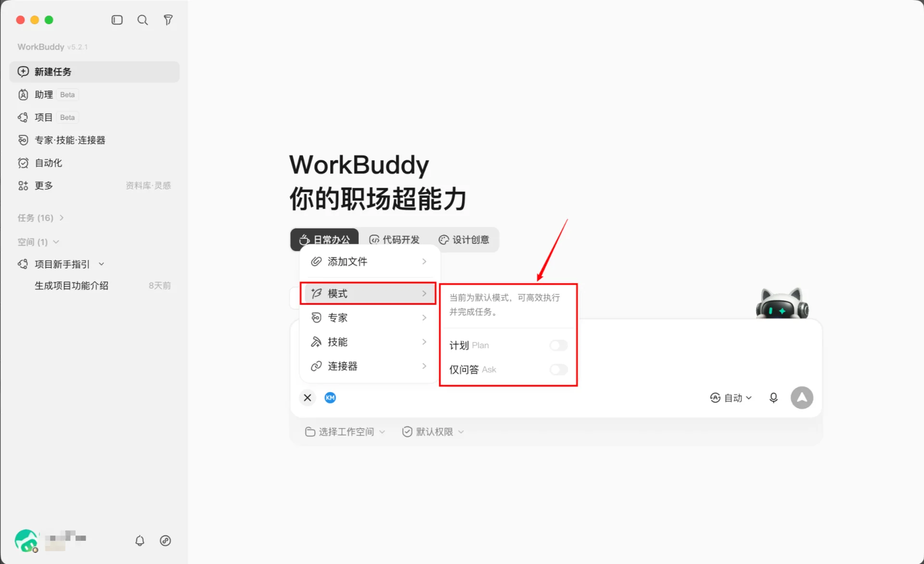The height and width of the screenshot is (564, 924).
Task: Click the 专家 row chevron arrow
Action: pyautogui.click(x=424, y=317)
